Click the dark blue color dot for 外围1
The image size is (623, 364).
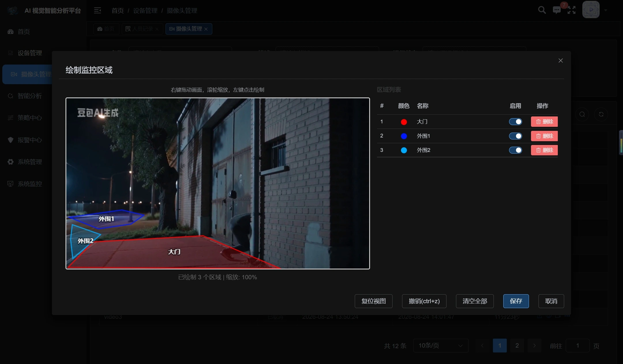[404, 136]
